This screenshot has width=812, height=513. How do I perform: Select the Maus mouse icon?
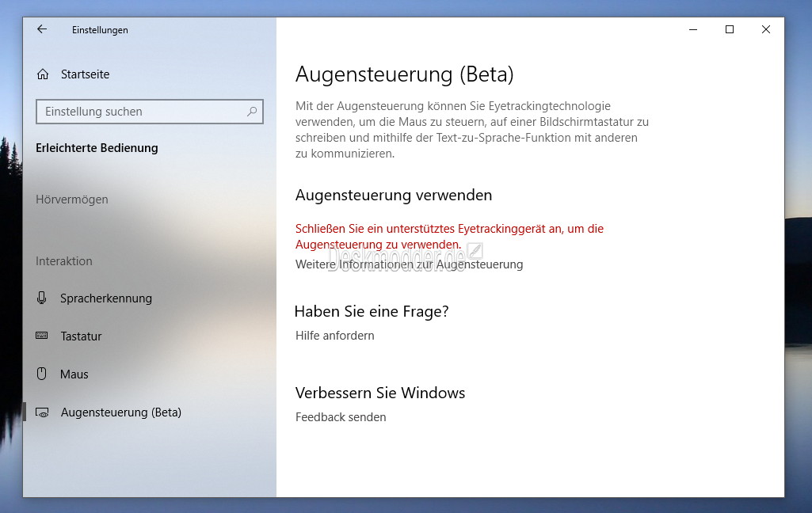point(42,374)
